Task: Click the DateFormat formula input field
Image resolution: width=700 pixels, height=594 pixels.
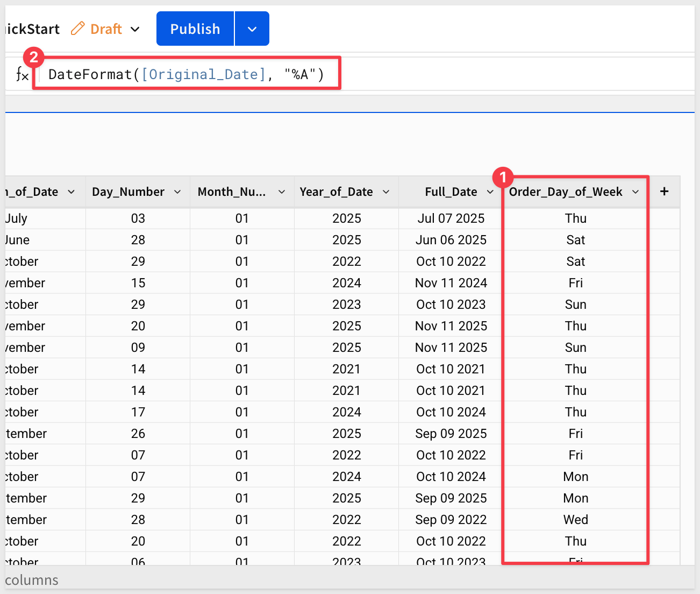Action: coord(186,74)
